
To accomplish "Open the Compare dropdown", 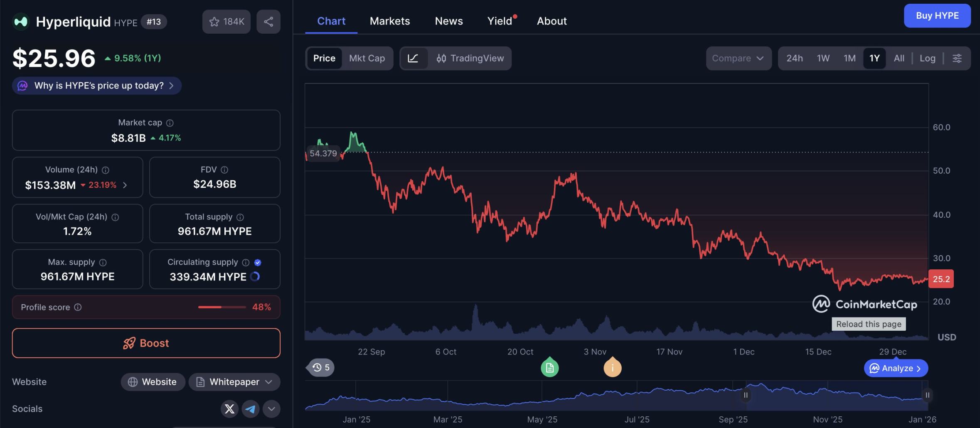I will click(738, 58).
